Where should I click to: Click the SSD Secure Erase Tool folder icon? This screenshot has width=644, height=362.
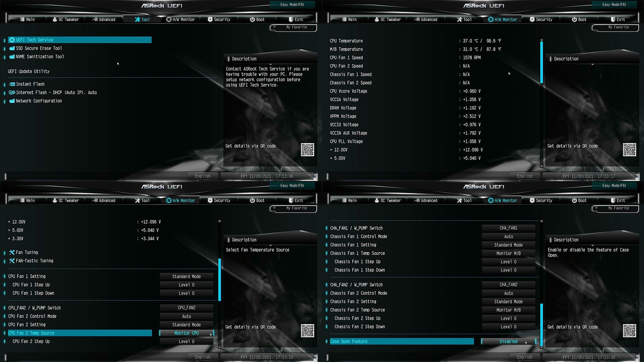coord(12,48)
